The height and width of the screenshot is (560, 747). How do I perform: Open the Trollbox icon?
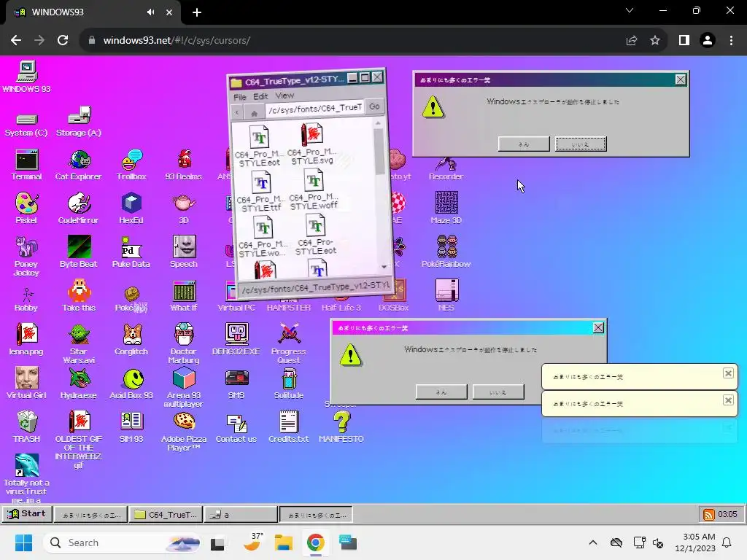[x=131, y=165]
